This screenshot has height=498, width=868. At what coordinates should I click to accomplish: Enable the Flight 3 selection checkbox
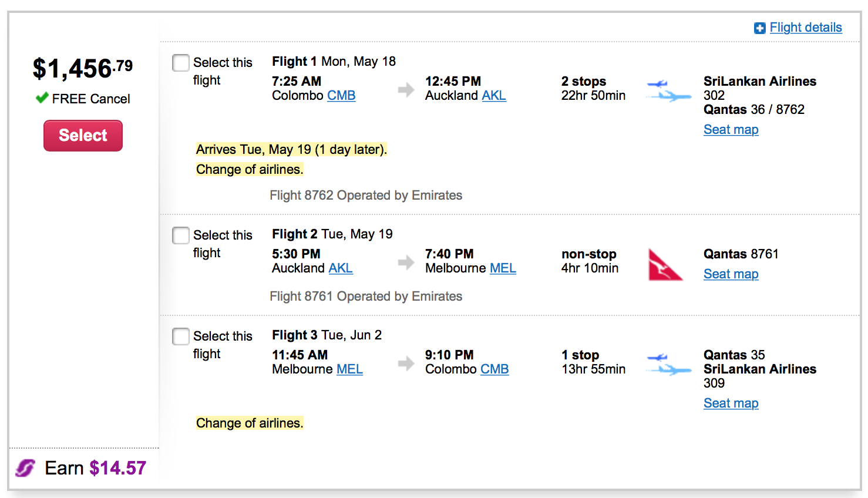[x=181, y=337]
